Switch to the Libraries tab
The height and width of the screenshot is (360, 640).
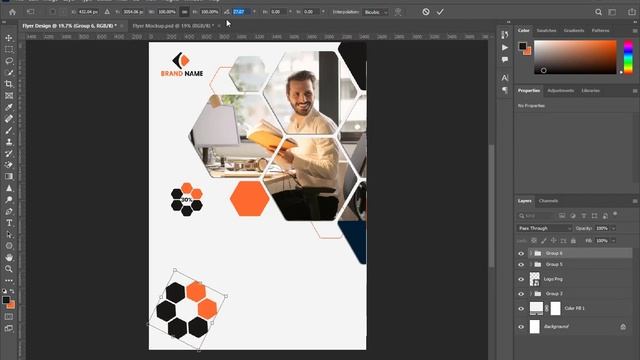[x=591, y=91]
